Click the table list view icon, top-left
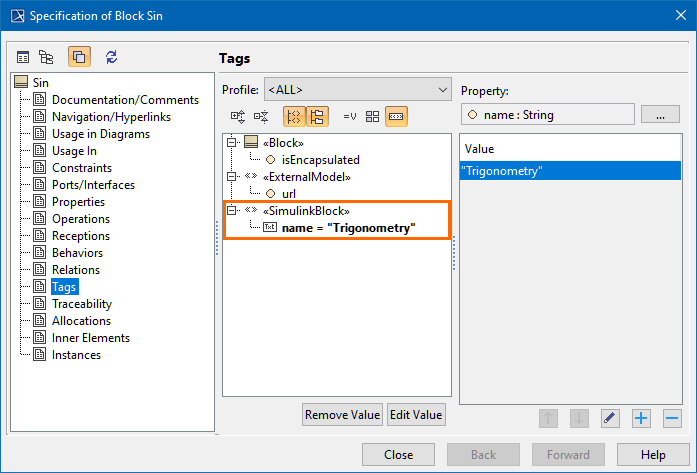Image resolution: width=697 pixels, height=473 pixels. coord(23,57)
